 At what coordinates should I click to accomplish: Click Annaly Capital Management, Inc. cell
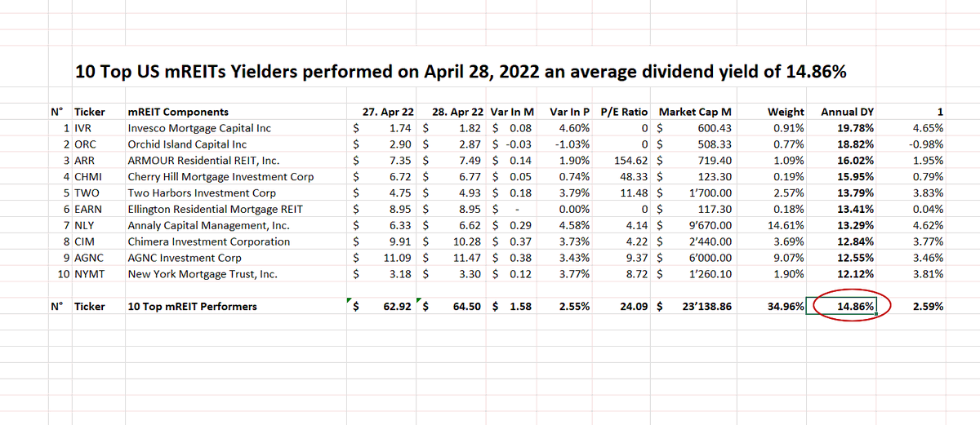tap(208, 225)
